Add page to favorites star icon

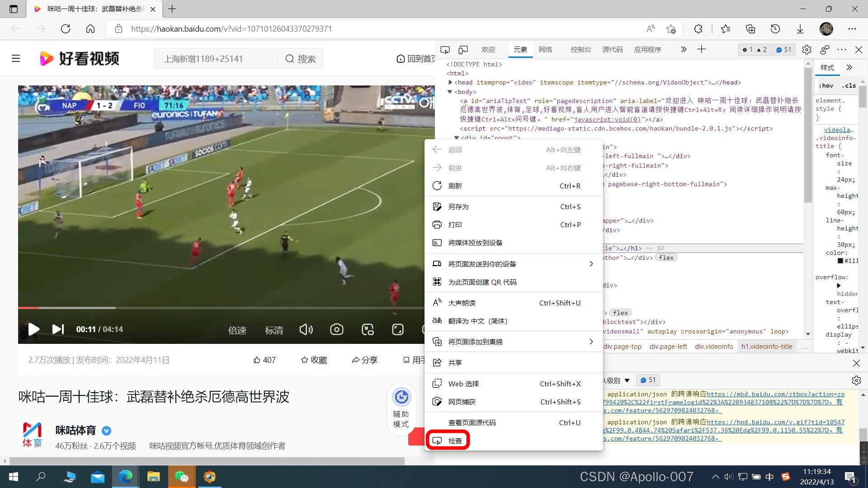[x=671, y=29]
